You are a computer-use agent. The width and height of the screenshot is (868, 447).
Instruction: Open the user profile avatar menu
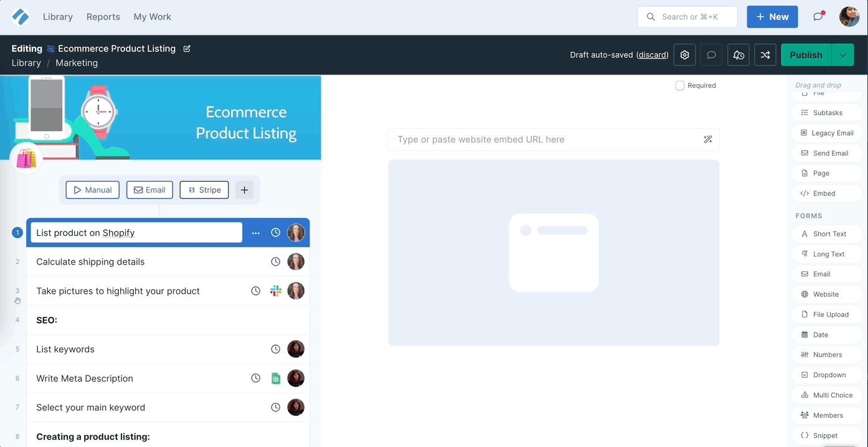coord(849,17)
